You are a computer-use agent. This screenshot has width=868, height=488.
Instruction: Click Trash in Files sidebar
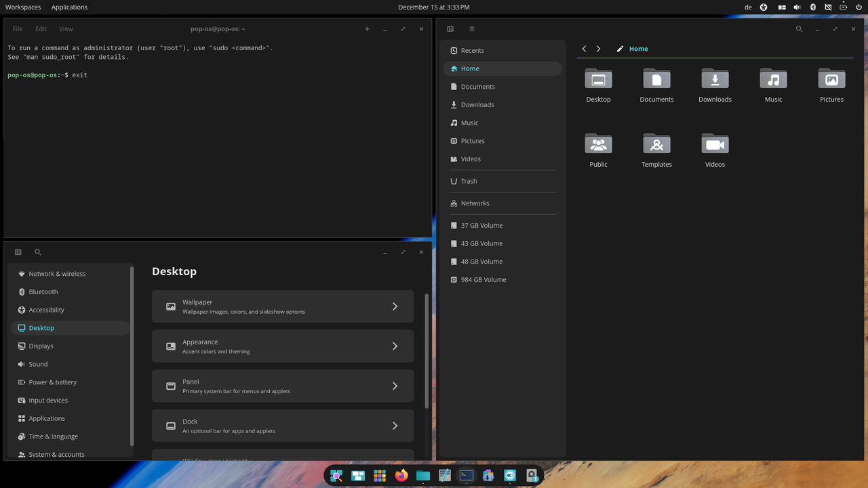(x=502, y=181)
